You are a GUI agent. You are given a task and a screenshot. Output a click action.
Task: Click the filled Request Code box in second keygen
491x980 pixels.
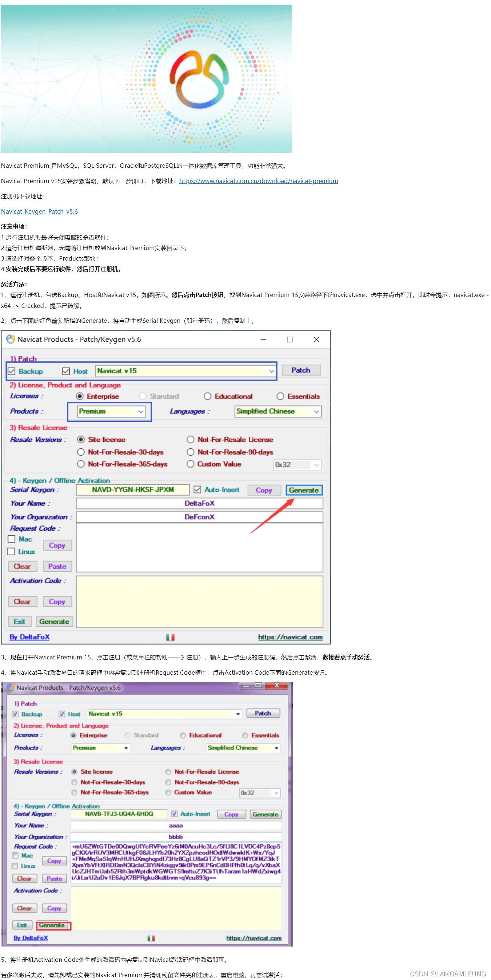[x=176, y=863]
